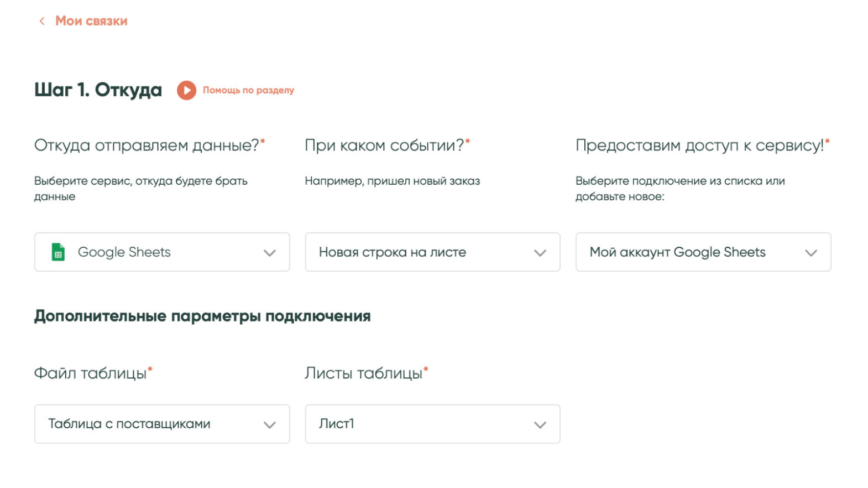Click the Листы таблицы field label
Screen dimensions: 868x488
[x=363, y=373]
